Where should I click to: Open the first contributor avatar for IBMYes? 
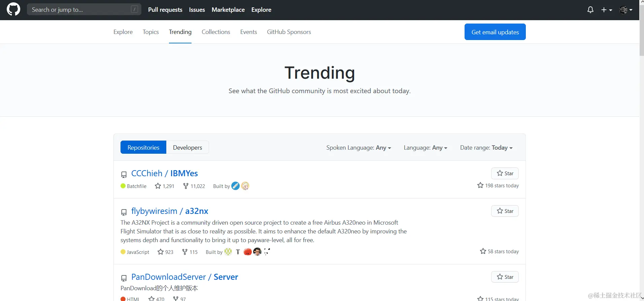(236, 186)
